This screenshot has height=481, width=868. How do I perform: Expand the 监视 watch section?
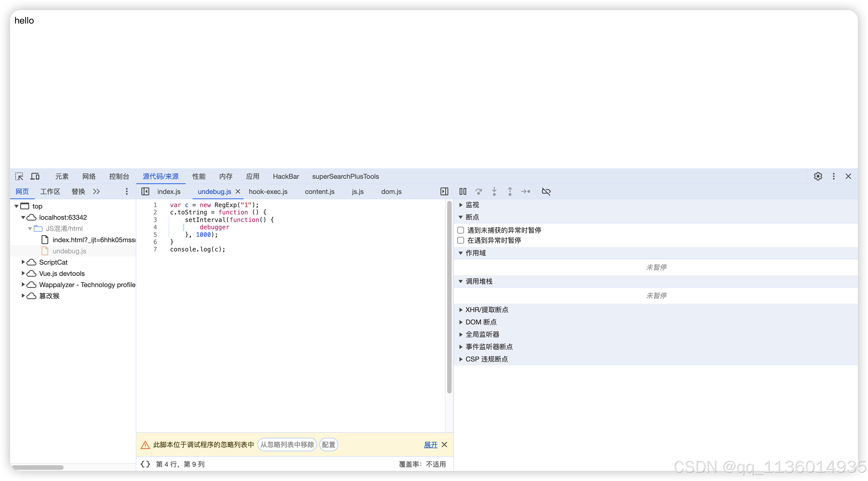pos(472,205)
